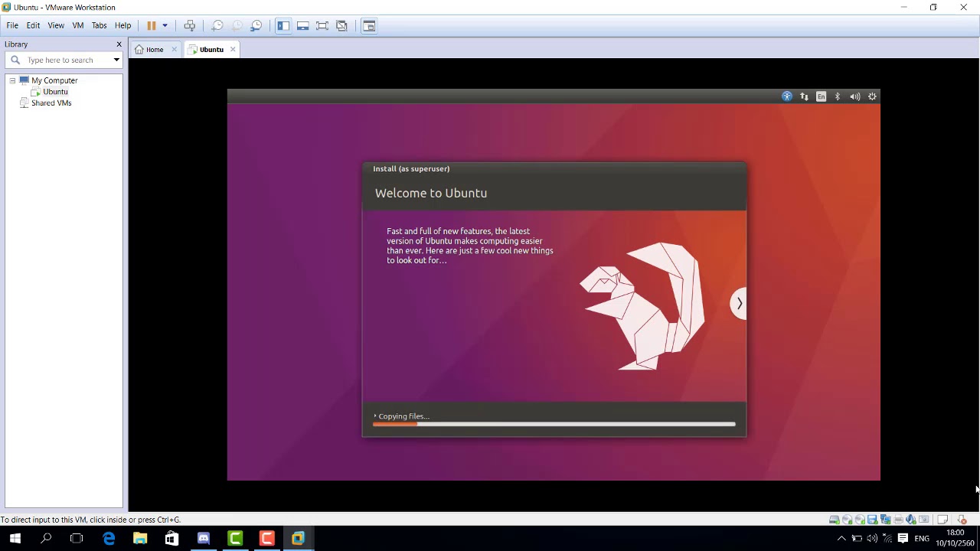
Task: Open the En keyboard layout indicator
Action: tap(821, 96)
